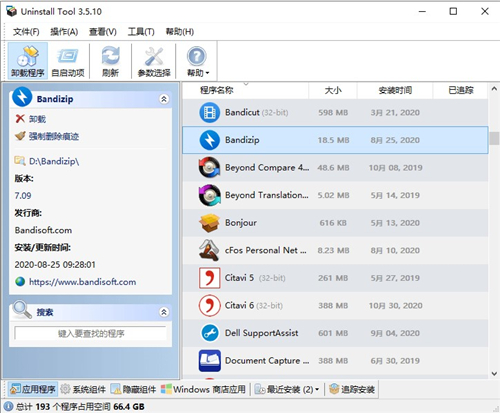The image size is (500, 413).
Task: Open the 查看(V) menu
Action: [103, 32]
